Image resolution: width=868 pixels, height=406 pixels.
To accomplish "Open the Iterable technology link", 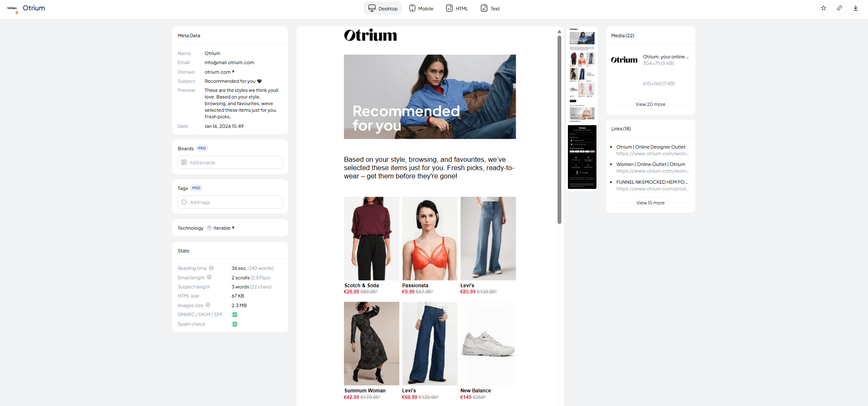I will coord(221,228).
